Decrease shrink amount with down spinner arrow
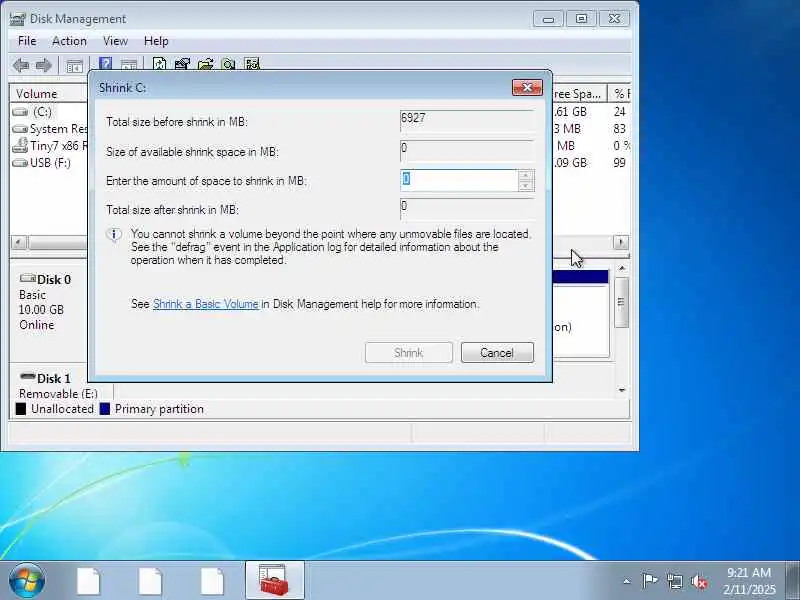The width and height of the screenshot is (800, 600). tap(526, 186)
